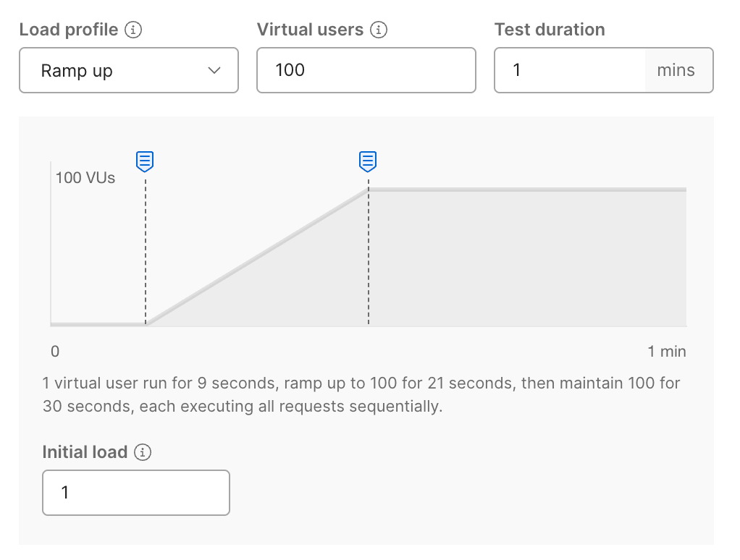This screenshot has height=560, width=740.
Task: Click the Virtual users info icon
Action: tap(379, 30)
